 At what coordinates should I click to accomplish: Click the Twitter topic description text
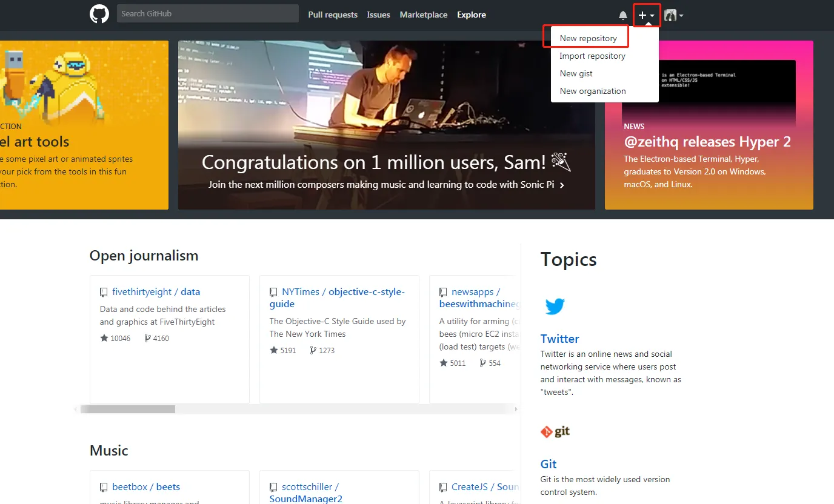[x=611, y=373]
